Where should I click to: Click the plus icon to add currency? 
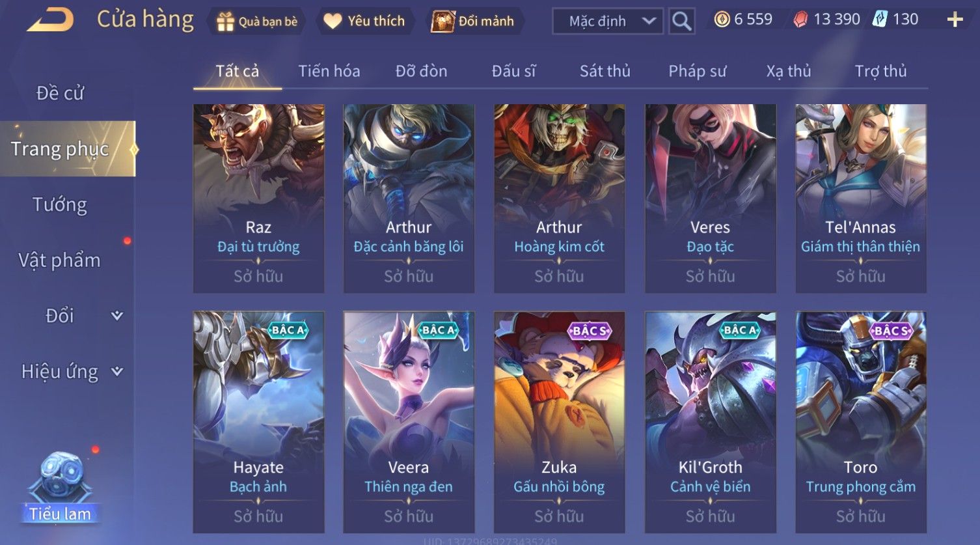point(955,20)
